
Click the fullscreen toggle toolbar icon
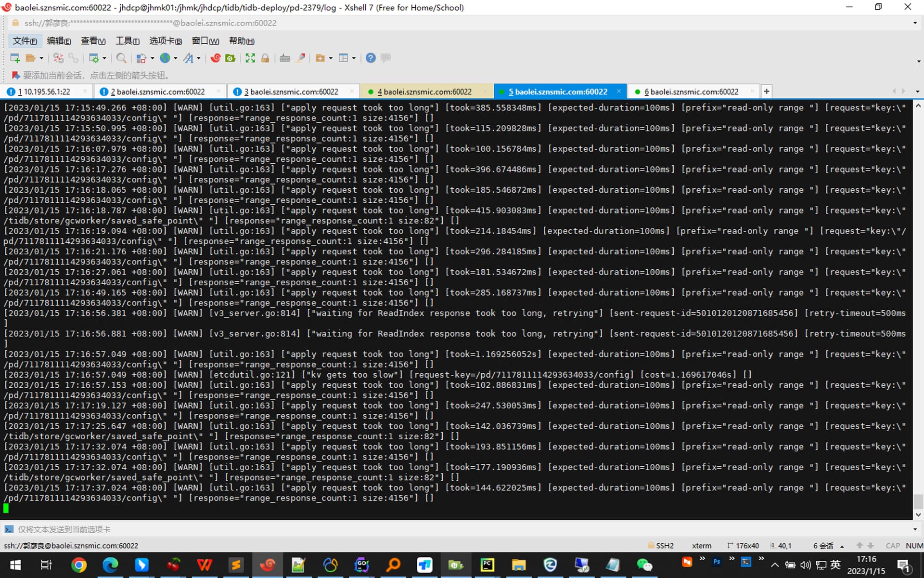pos(250,58)
